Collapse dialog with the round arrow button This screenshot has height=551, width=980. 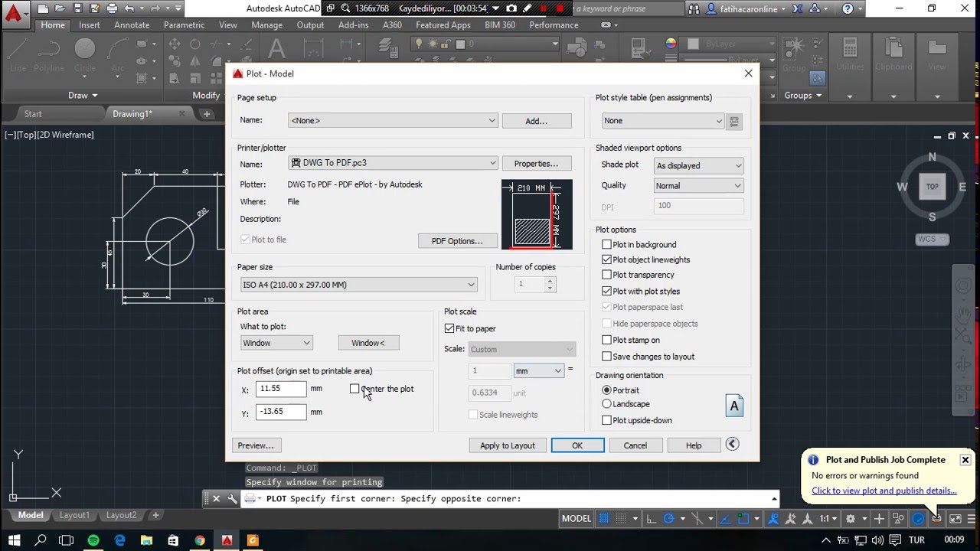pyautogui.click(x=733, y=444)
